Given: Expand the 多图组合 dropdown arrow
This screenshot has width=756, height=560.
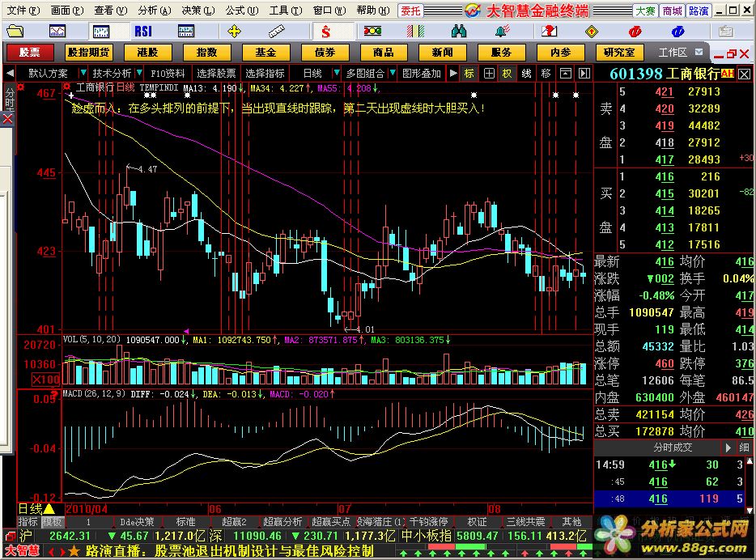Looking at the screenshot, I should [x=393, y=74].
